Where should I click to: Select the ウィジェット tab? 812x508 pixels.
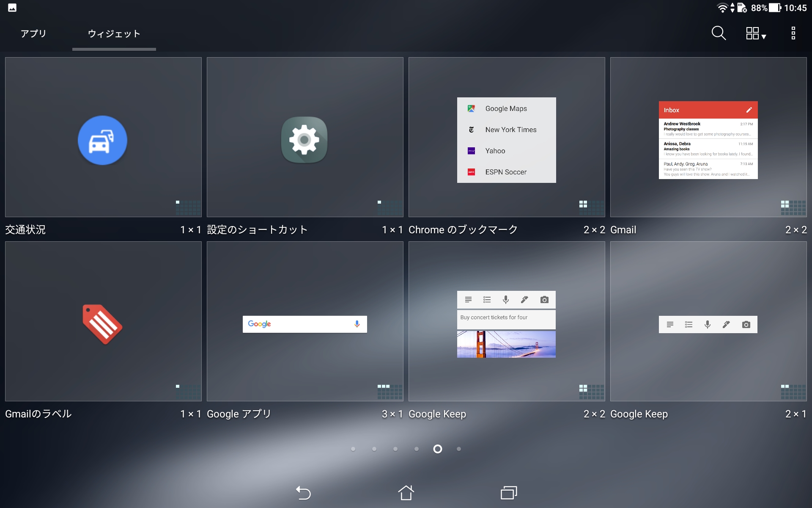(114, 34)
